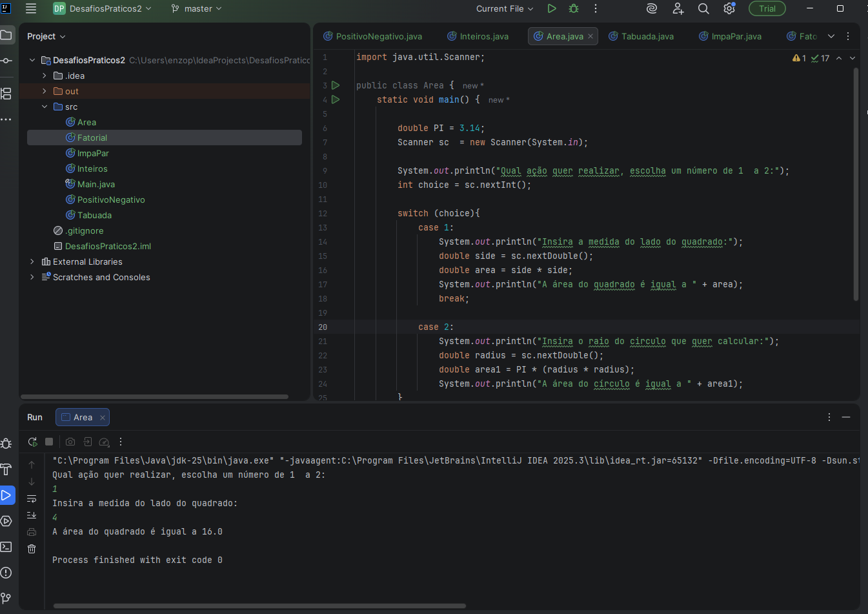Image resolution: width=868 pixels, height=614 pixels.
Task: Click the Rerun icon in the Run panel
Action: click(32, 442)
